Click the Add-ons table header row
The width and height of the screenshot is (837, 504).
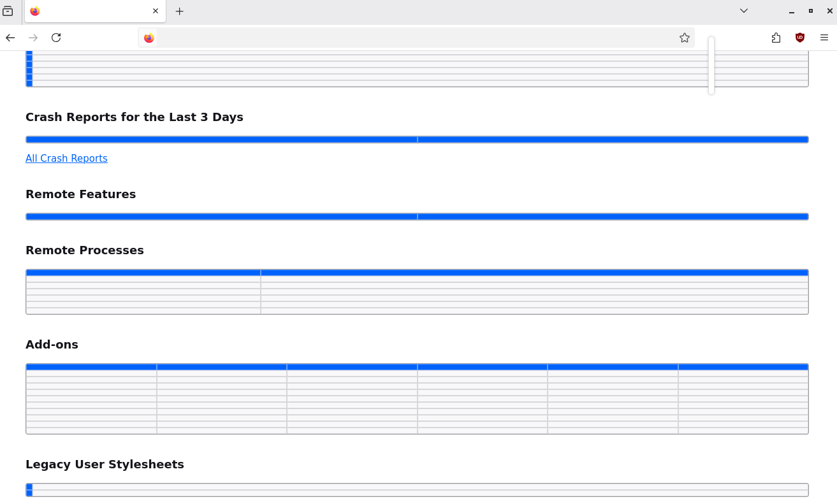point(417,367)
